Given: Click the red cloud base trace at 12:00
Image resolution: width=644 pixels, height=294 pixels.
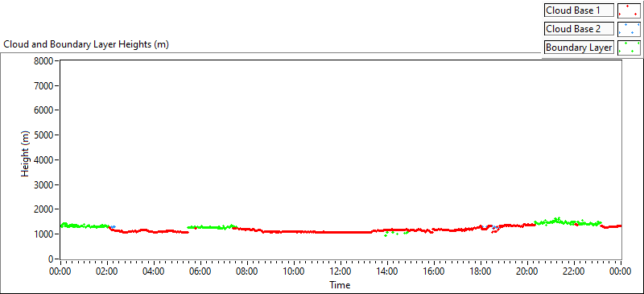Looking at the screenshot, I should point(341,232).
